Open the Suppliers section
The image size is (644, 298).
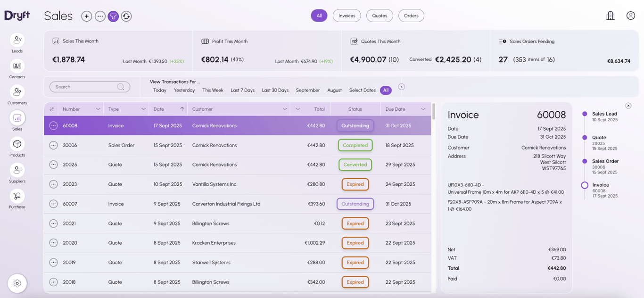coord(17,170)
